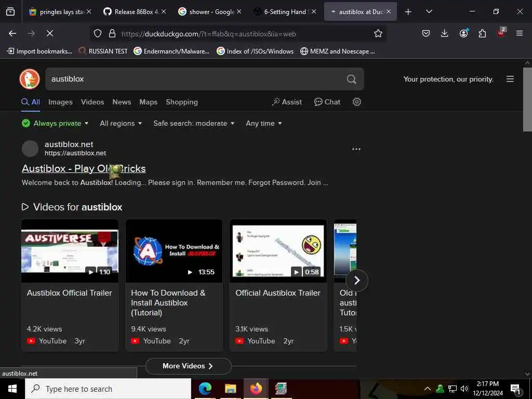
Task: Open the Assist feature
Action: tap(287, 102)
